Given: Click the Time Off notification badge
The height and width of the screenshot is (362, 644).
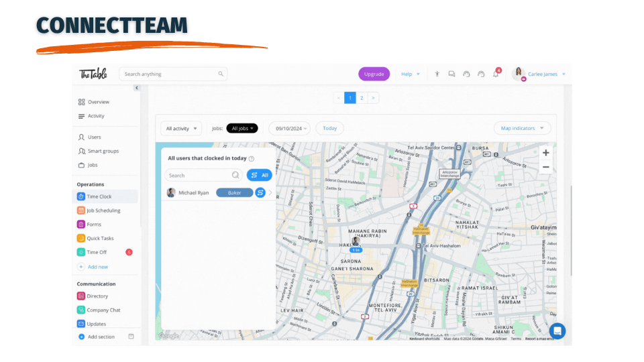Looking at the screenshot, I should pos(129,253).
